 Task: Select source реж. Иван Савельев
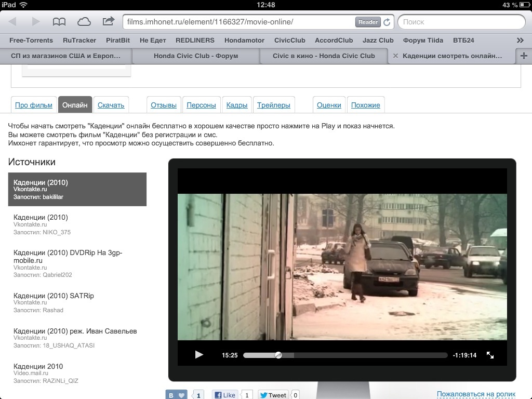click(x=77, y=338)
